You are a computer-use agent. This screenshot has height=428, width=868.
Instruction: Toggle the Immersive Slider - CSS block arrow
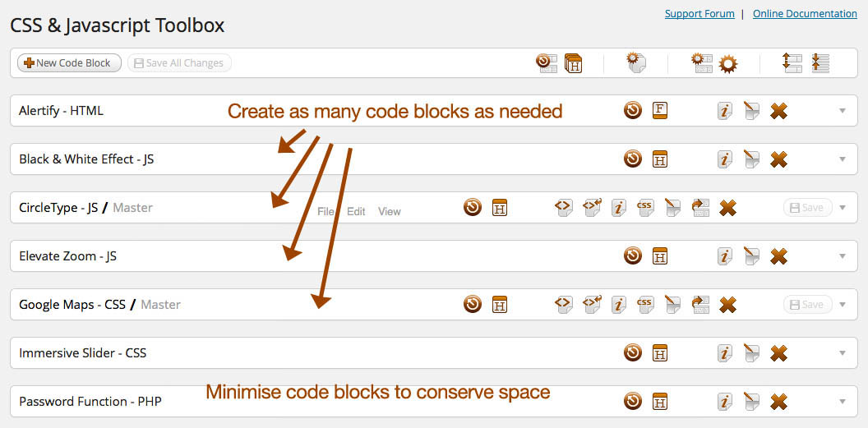842,353
